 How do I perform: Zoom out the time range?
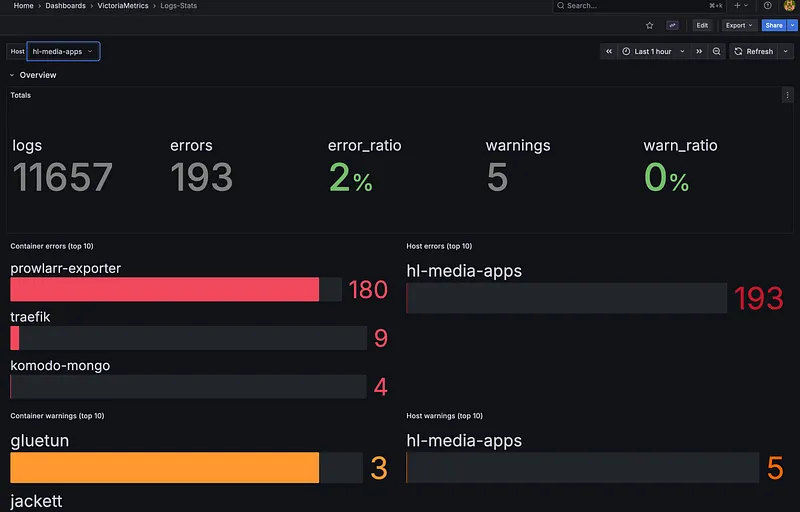coord(717,51)
